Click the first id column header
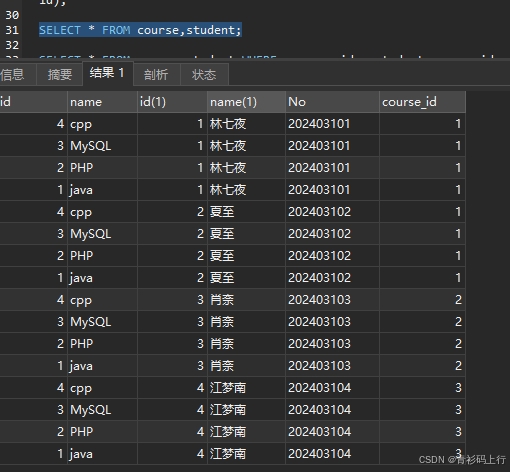 (33, 102)
